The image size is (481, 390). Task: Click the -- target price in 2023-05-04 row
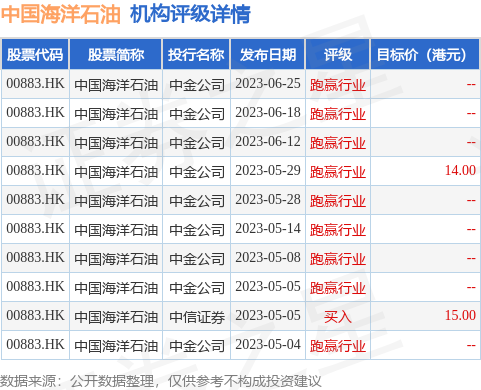coord(471,345)
